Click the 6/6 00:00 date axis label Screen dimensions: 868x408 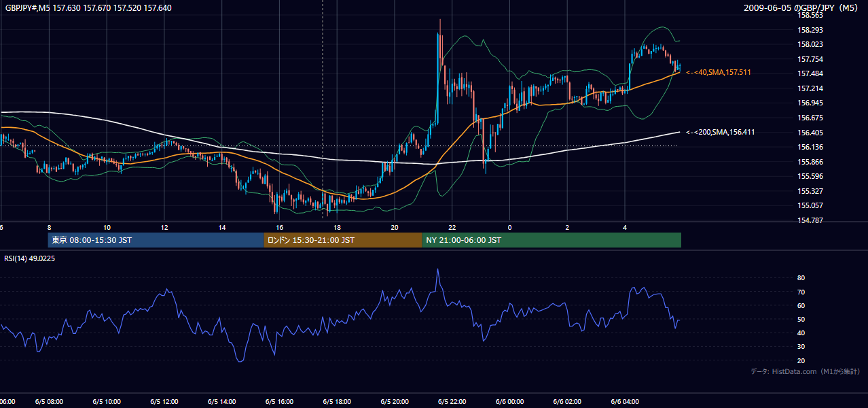509,402
